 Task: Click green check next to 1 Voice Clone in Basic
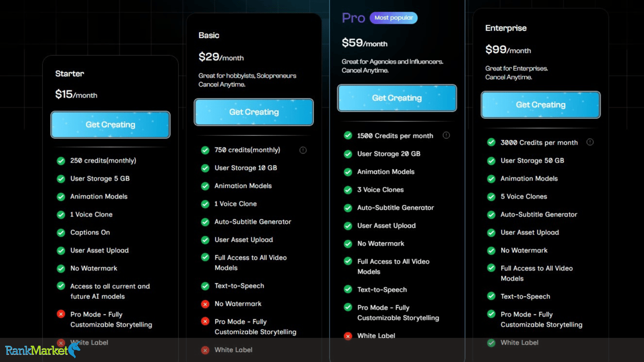205,204
